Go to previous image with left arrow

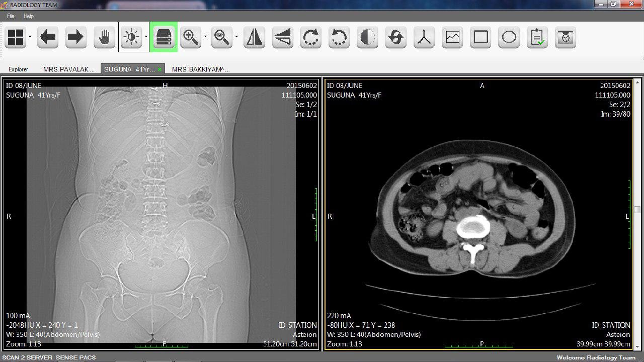(48, 38)
